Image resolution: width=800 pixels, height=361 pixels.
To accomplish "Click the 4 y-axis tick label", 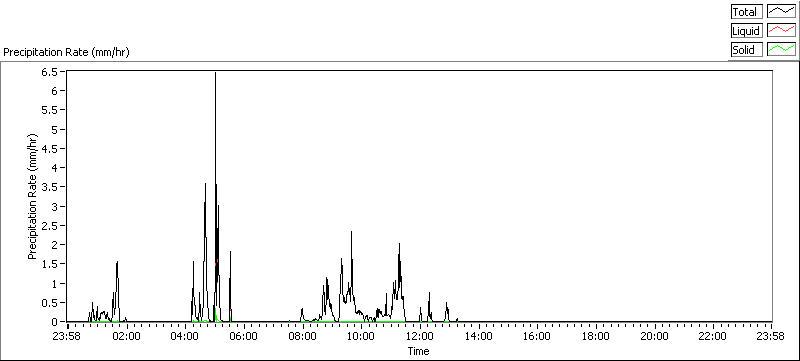I will [54, 168].
